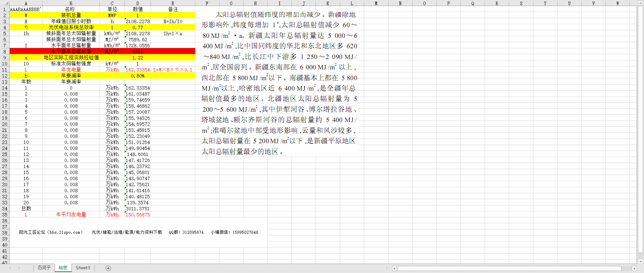This screenshot has width=644, height=273.
Task: Click the red 年平均发电量 cell
Action: [x=71, y=215]
